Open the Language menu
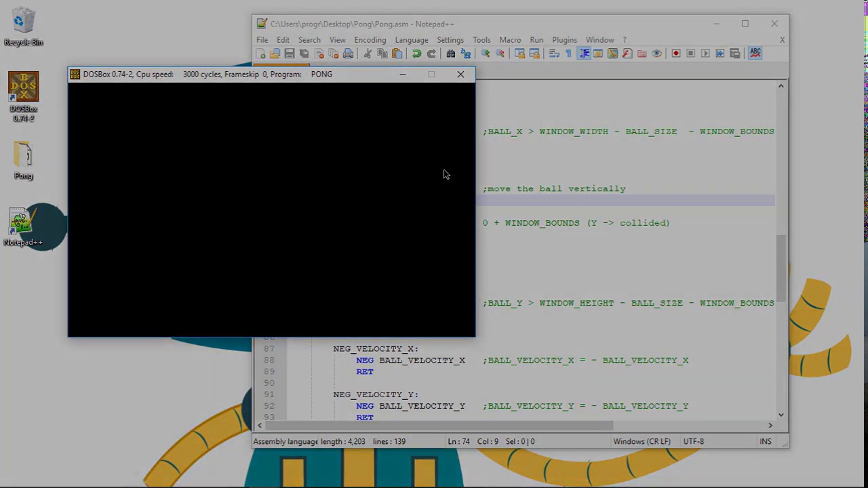Screen dimensions: 868x488 pyautogui.click(x=412, y=40)
